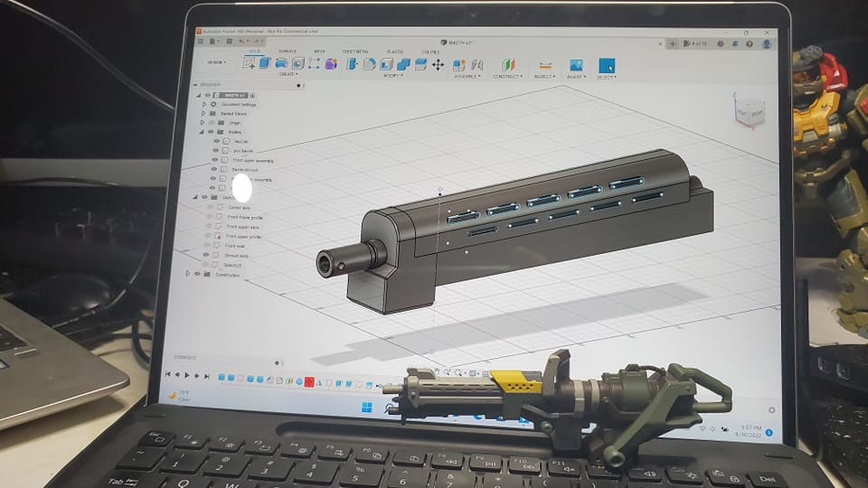This screenshot has height=488, width=868.
Task: Open the Windows Start button
Action: coord(366,408)
